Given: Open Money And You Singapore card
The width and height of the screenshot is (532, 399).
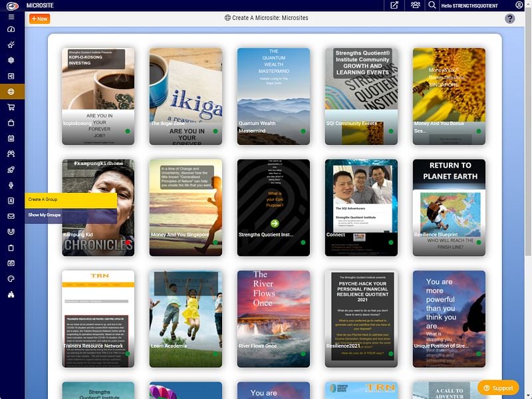Looking at the screenshot, I should pyautogui.click(x=186, y=207).
